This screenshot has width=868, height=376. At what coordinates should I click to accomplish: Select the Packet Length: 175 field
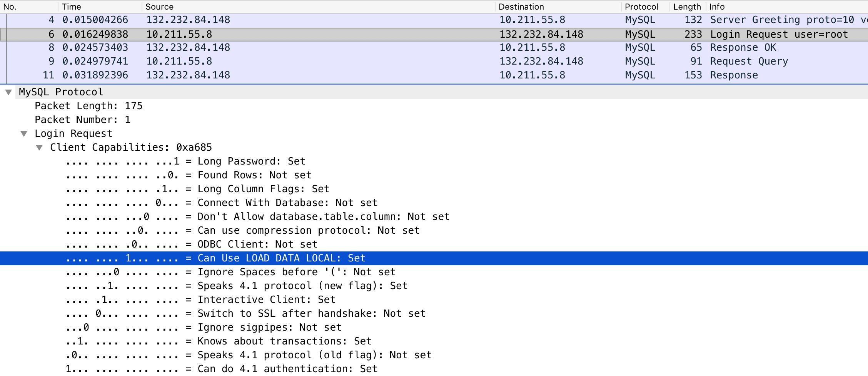pos(88,106)
